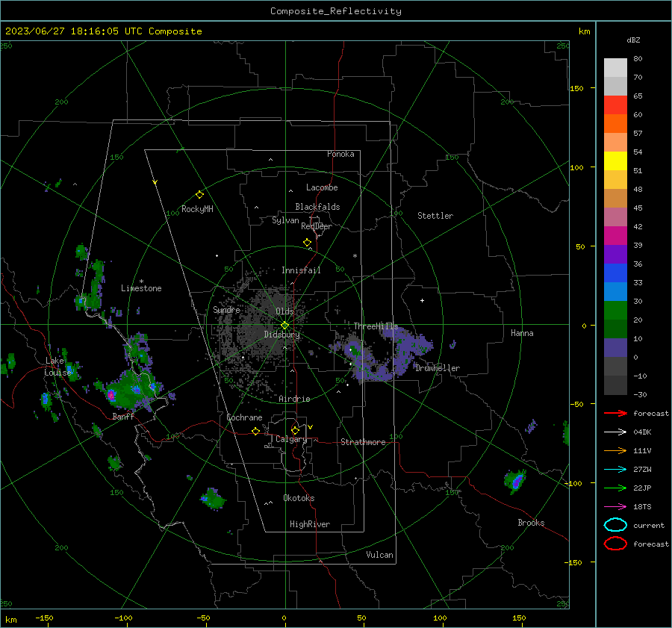This screenshot has height=628, width=672.
Task: Click the dBZ legend heading
Action: coord(633,40)
